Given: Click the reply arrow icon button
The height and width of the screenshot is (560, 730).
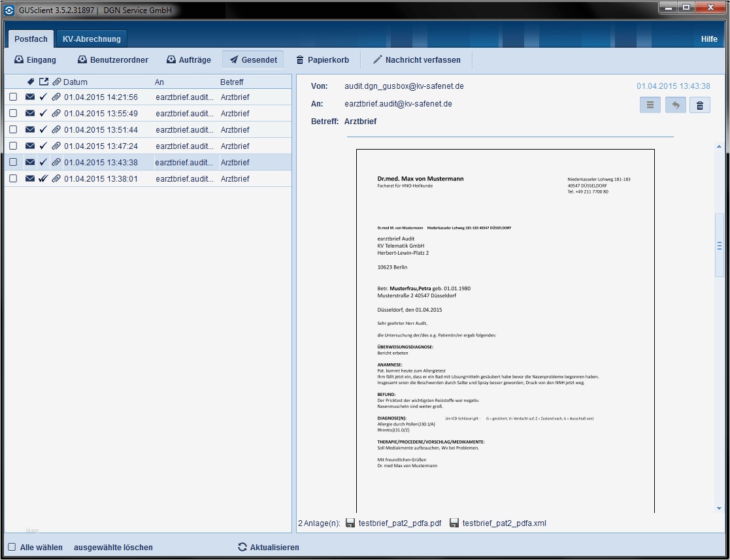Looking at the screenshot, I should [675, 105].
